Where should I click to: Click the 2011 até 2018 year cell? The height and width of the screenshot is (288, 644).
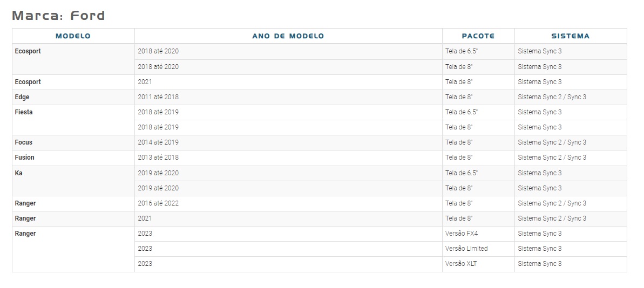click(288, 97)
